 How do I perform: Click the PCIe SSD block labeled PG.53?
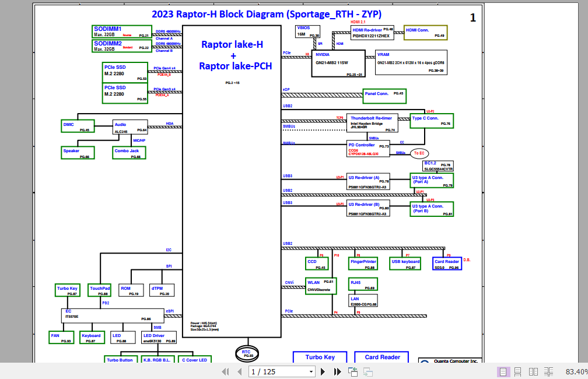[x=125, y=72]
